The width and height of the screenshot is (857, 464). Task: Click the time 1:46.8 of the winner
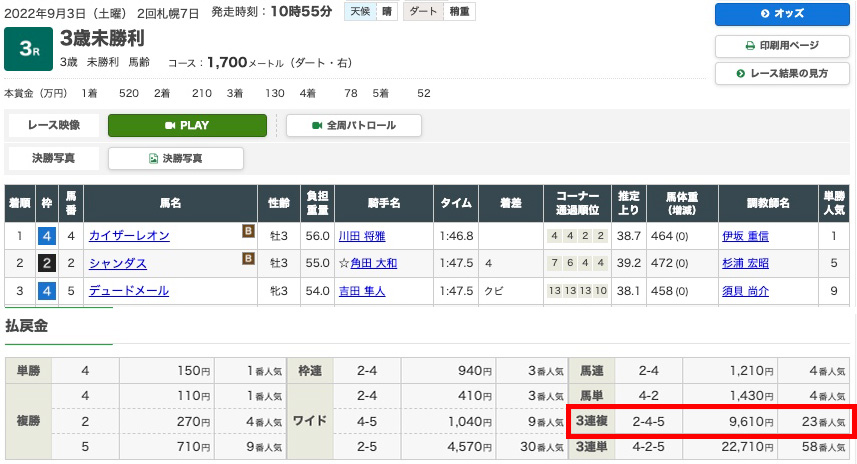(456, 236)
